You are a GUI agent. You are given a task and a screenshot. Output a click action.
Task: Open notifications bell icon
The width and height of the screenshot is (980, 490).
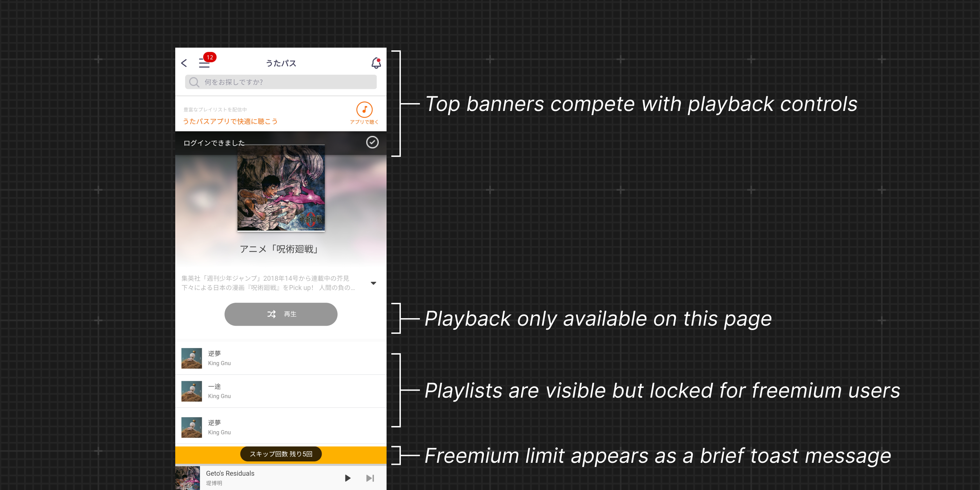coord(376,63)
